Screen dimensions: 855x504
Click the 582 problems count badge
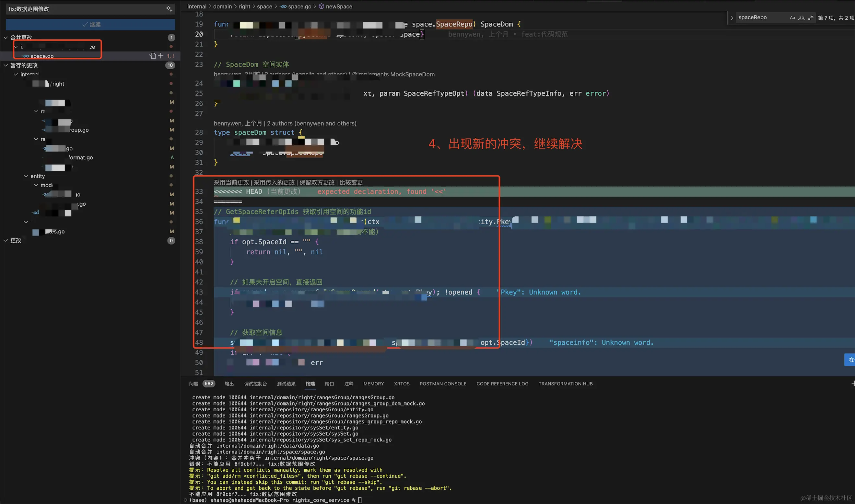[x=209, y=384]
